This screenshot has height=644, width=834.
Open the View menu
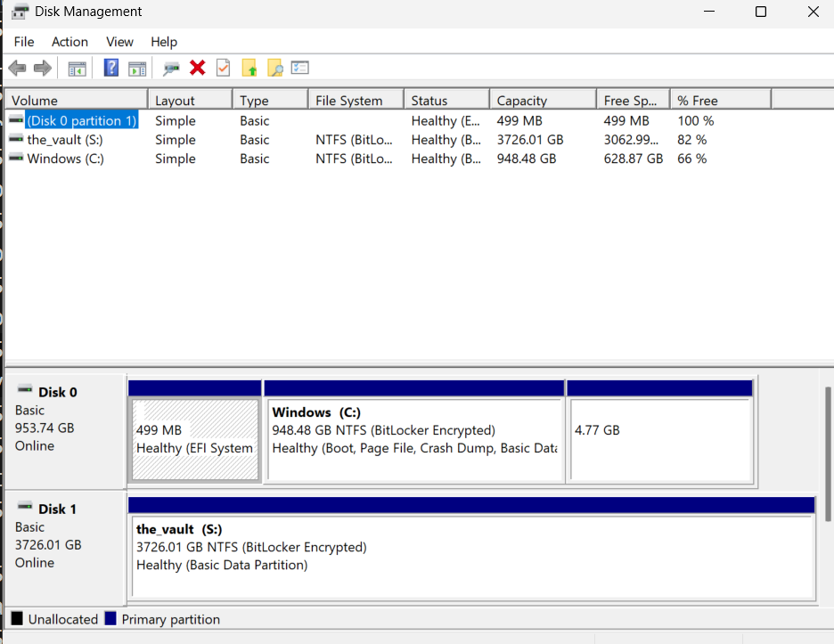119,42
